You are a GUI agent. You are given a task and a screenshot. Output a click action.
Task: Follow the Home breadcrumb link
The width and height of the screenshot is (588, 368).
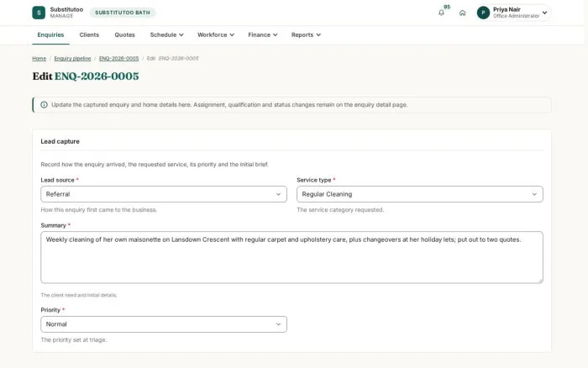pos(39,59)
